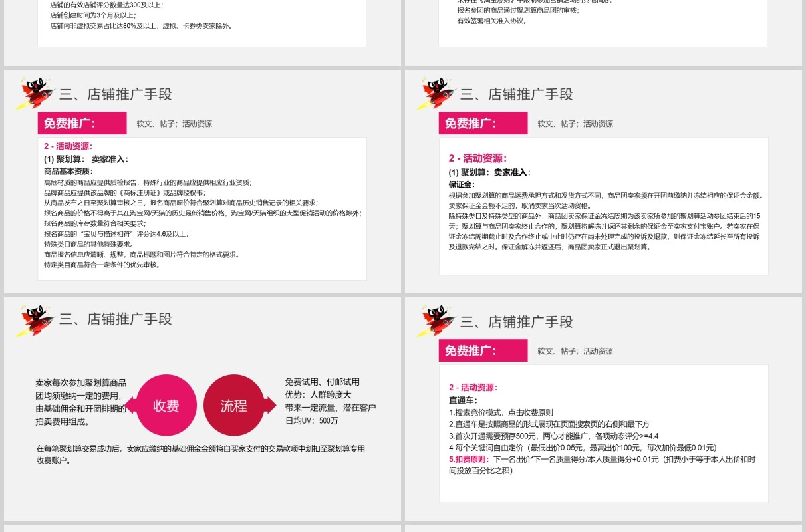Select the pink 收费 circle
Viewport: 806px width, 532px height.
coord(166,406)
